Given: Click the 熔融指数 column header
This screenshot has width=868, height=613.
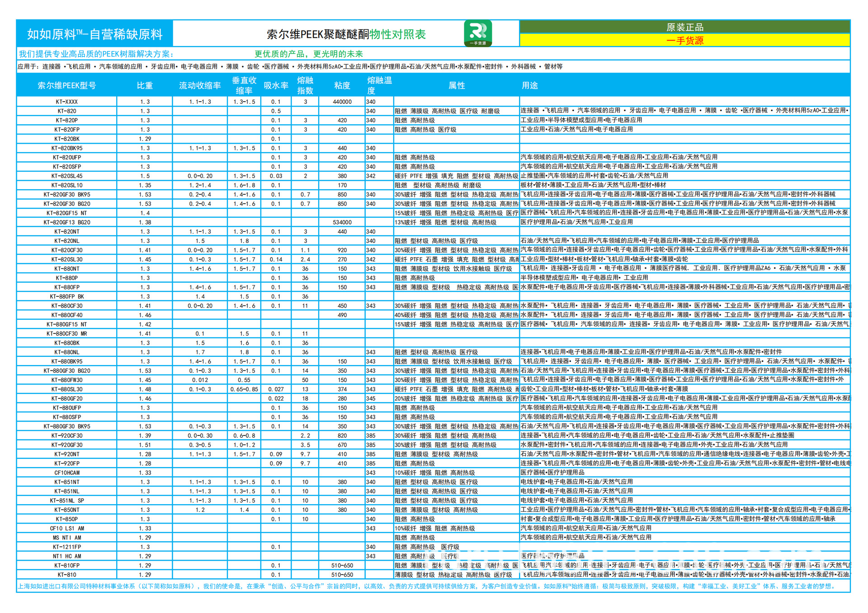Looking at the screenshot, I should (306, 85).
